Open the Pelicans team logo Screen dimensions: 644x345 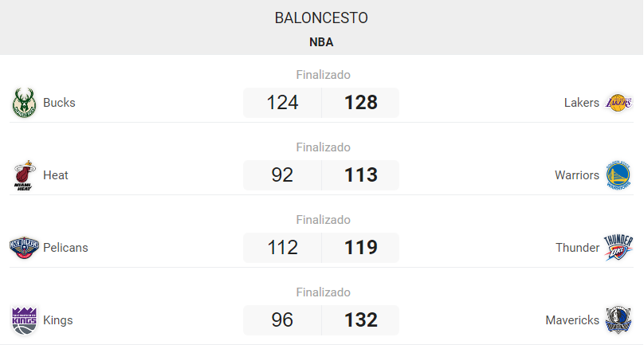pyautogui.click(x=24, y=248)
